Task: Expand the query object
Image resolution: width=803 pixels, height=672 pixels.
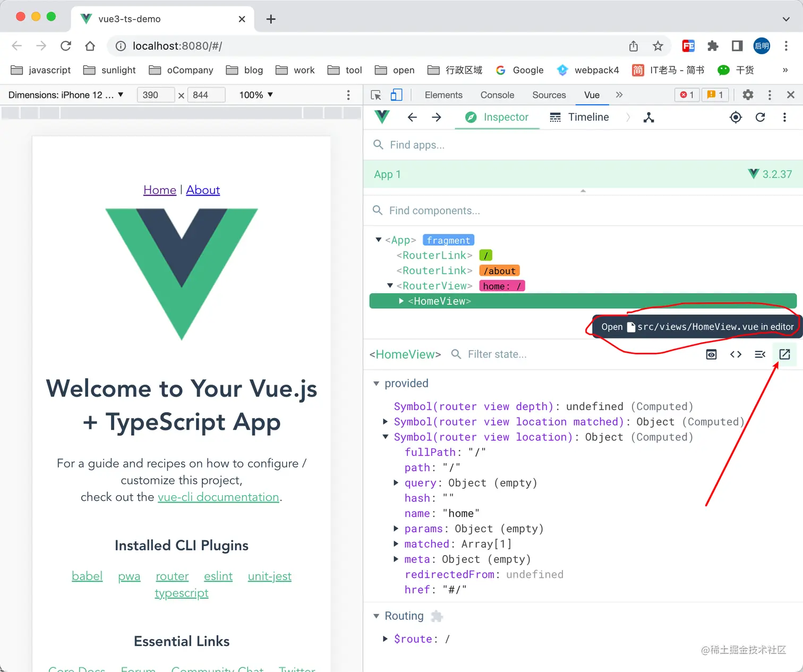Action: [x=396, y=483]
